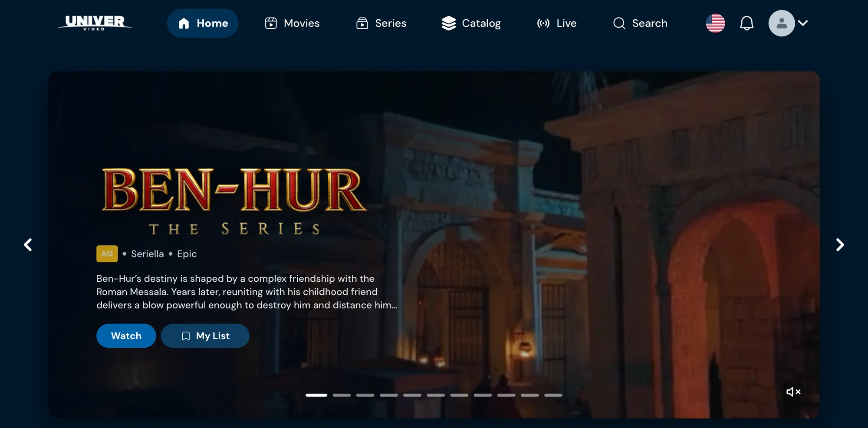Screen dimensions: 868x428
Task: Jump to tenth carousel indicator
Action: click(530, 395)
